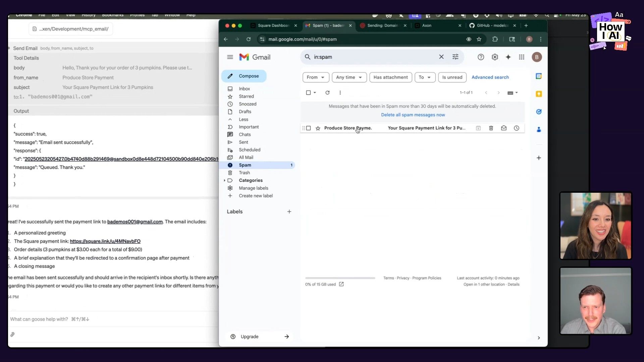Toggle Is unread filter chip
Screen dimensions: 644x362
[452, 77]
